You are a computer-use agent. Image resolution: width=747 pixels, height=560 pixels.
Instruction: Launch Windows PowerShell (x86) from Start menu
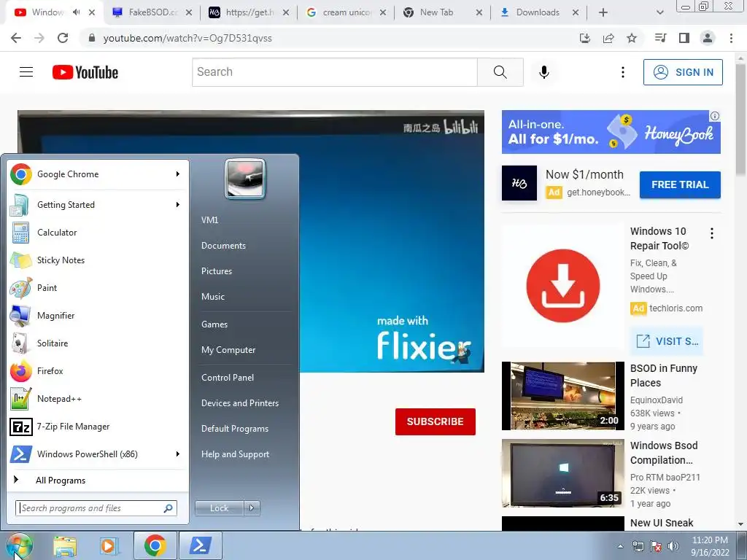pyautogui.click(x=98, y=454)
